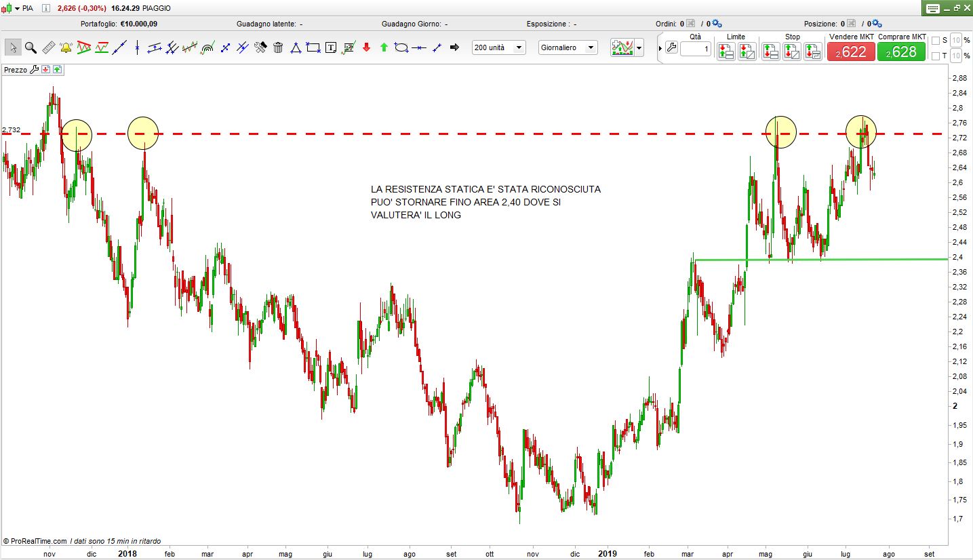Click the trash can delete-objects icon
Screen dimensions: 973x560
coord(278,47)
